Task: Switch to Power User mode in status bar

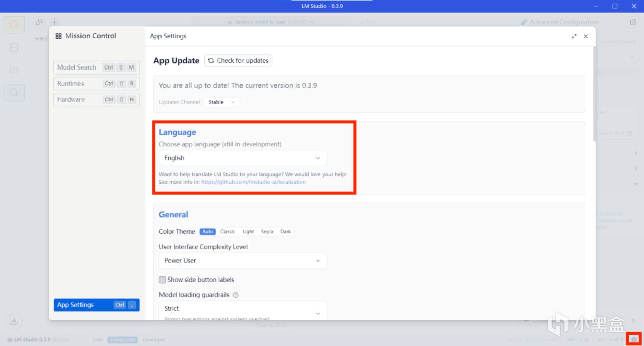Action: pyautogui.click(x=123, y=340)
